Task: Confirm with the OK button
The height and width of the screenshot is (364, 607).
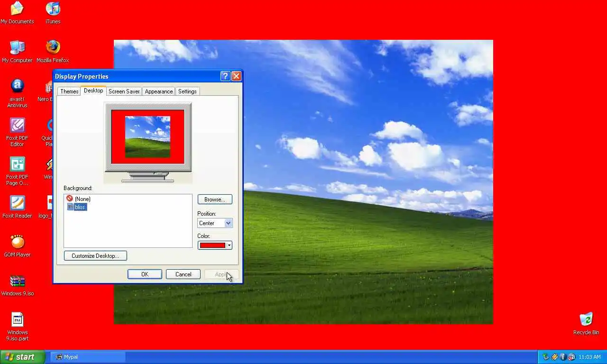Action: pos(145,274)
